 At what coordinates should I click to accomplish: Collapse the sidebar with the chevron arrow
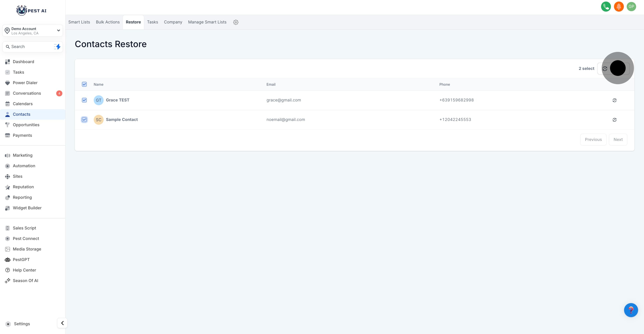click(x=62, y=323)
